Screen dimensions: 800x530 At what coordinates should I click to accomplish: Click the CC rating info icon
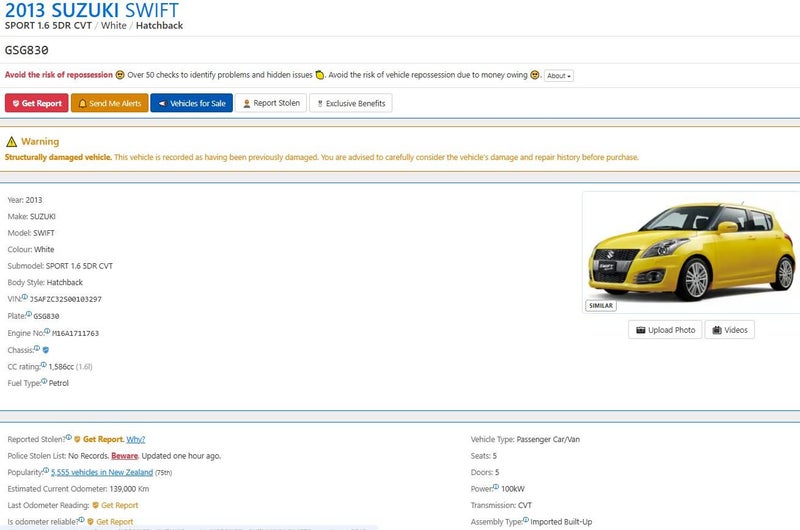44,365
